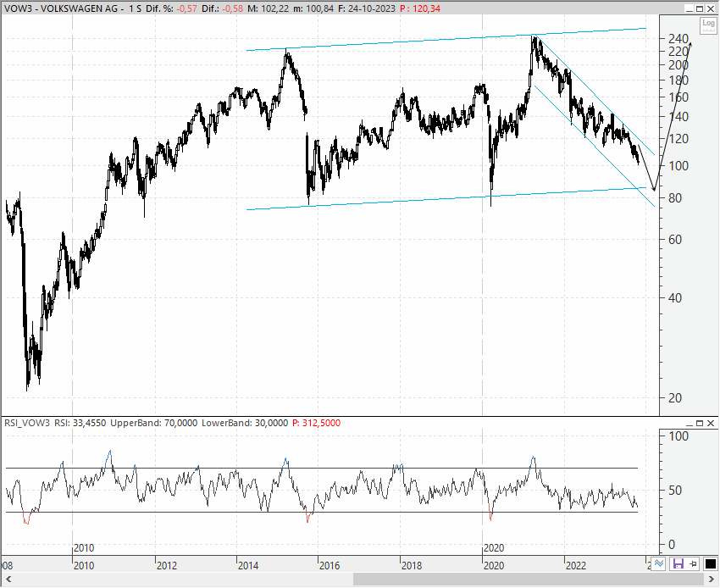The height and width of the screenshot is (588, 720).
Task: Minimize the VOW3 price chart panel
Action: click(x=690, y=8)
